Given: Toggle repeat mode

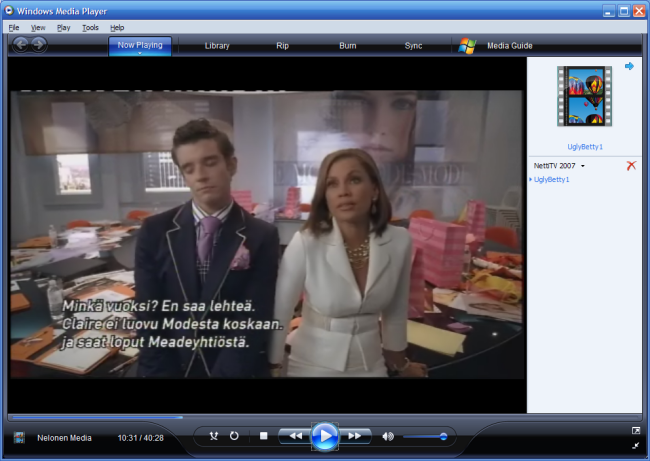Looking at the screenshot, I should coord(234,436).
